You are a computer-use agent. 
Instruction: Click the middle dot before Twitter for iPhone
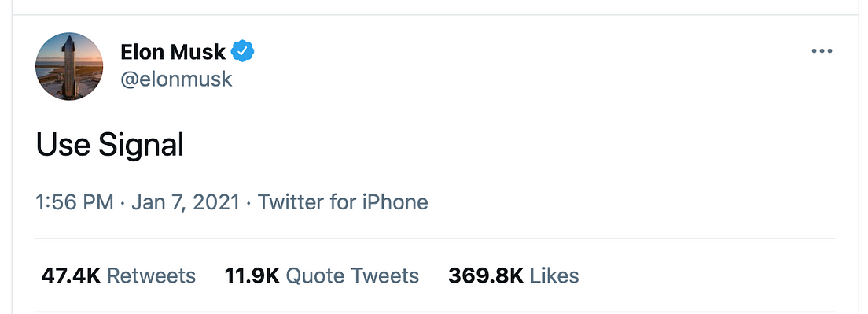tap(249, 203)
